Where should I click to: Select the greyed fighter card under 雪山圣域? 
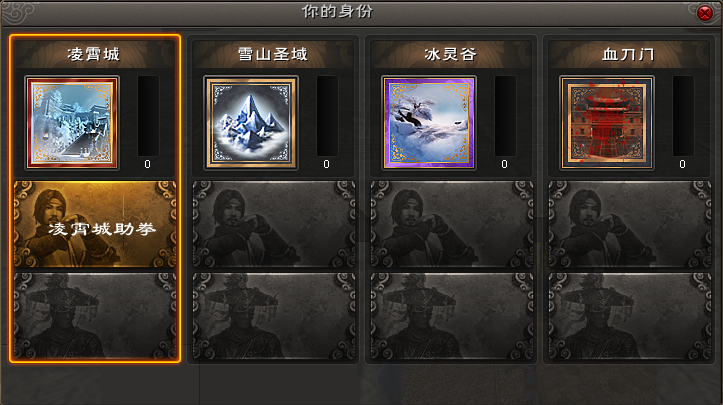coord(274,224)
